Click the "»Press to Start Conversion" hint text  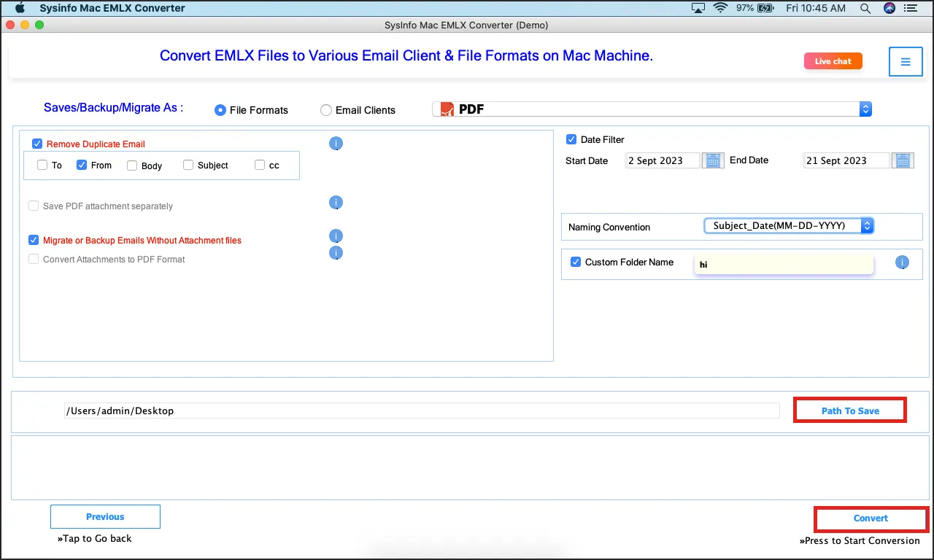tap(860, 540)
